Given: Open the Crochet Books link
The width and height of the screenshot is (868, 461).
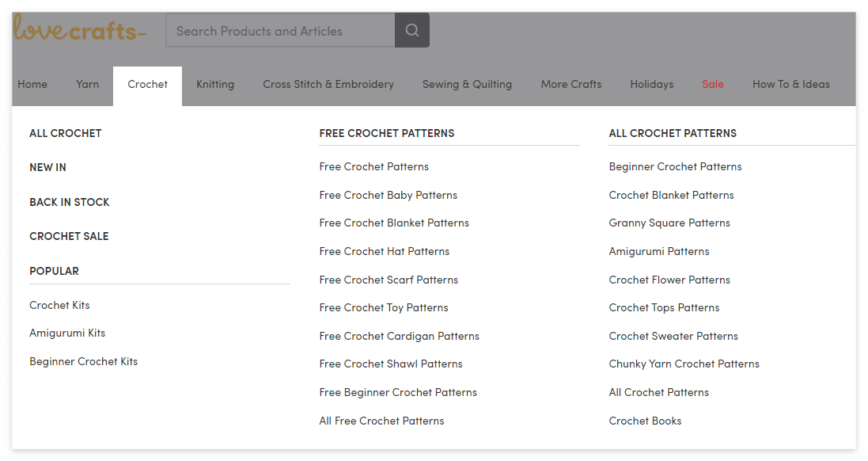Looking at the screenshot, I should point(646,421).
